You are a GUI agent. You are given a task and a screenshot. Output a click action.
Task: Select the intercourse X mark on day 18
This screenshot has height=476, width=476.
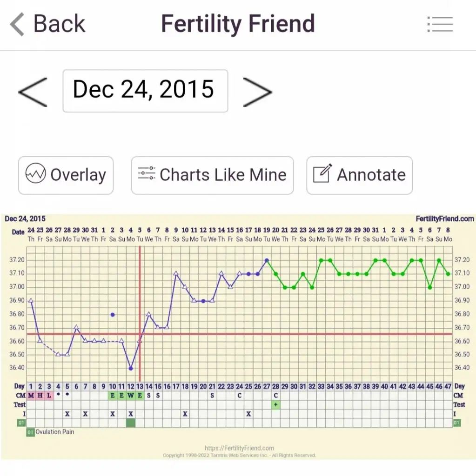pos(185,414)
